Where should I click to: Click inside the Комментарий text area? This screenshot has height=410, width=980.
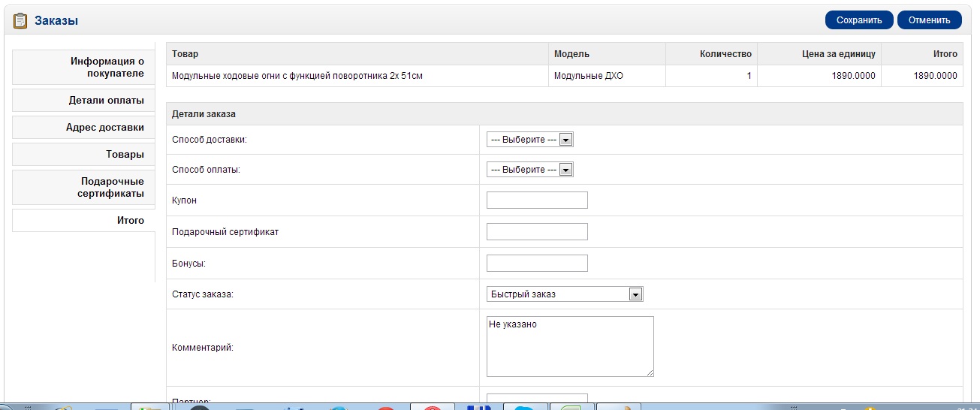(570, 346)
